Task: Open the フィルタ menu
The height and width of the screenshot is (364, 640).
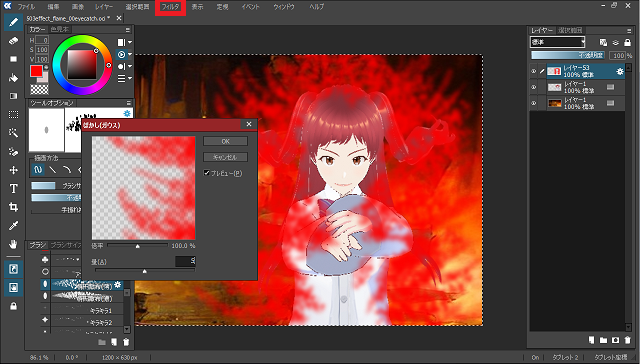Action: pos(170,7)
